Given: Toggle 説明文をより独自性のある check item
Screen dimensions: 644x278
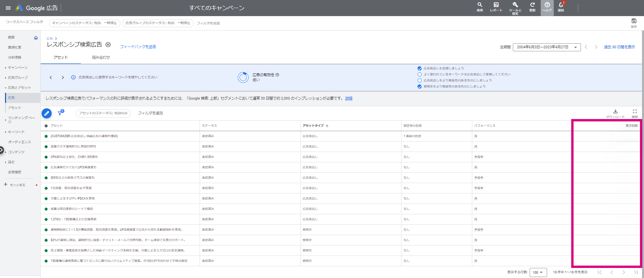Looking at the screenshot, I should click(x=420, y=87).
